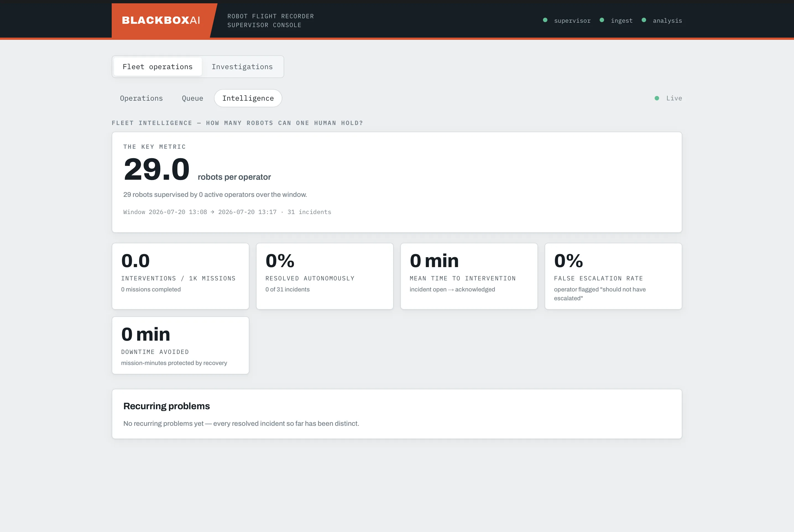Click the 29.0 key metric value
This screenshot has height=532, width=794.
coord(156,169)
